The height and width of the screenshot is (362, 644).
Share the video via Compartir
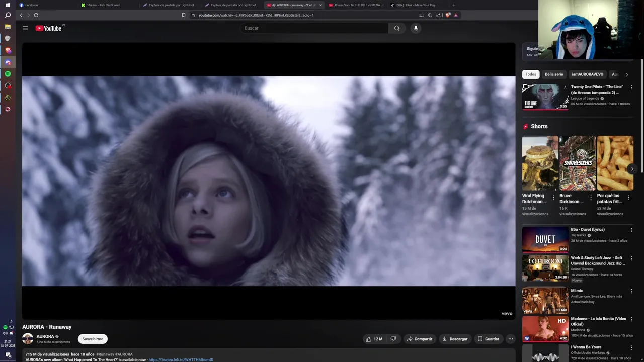point(420,339)
